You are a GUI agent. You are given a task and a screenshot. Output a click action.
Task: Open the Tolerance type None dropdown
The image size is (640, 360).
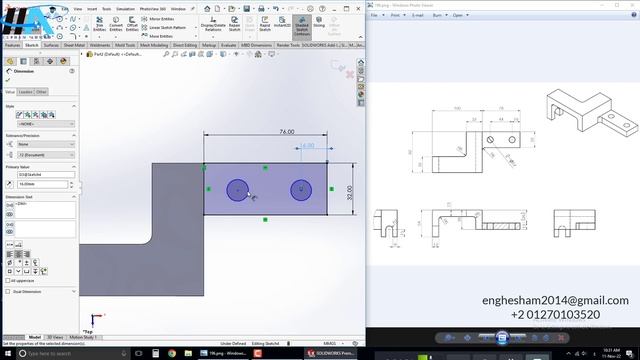46,144
